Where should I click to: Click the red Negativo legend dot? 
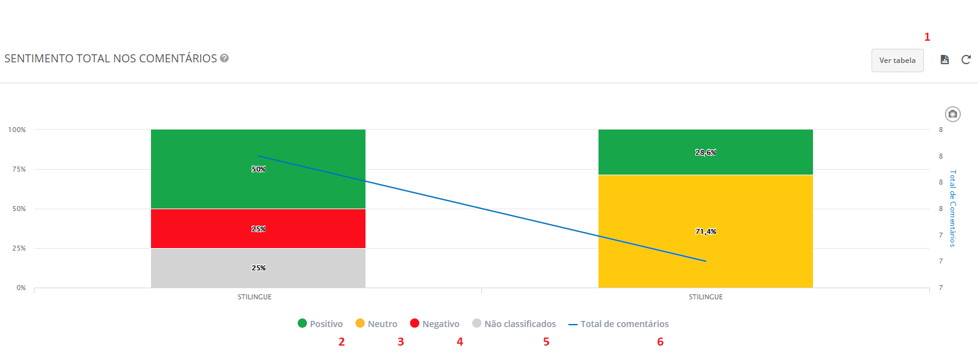click(x=415, y=323)
